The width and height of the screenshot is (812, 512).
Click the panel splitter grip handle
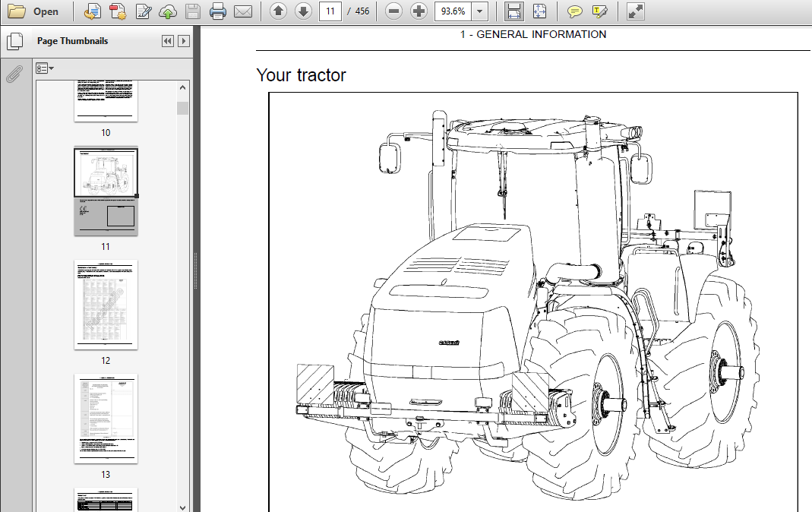(x=196, y=270)
